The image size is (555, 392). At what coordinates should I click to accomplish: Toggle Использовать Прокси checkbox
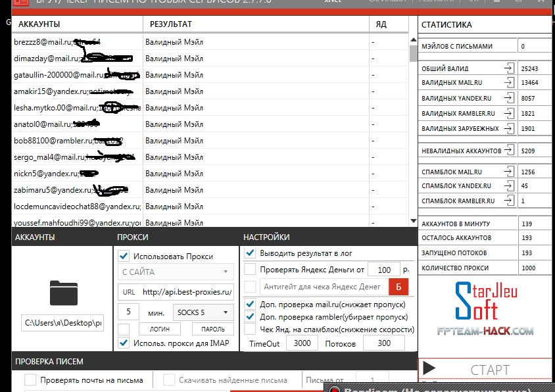pos(124,256)
